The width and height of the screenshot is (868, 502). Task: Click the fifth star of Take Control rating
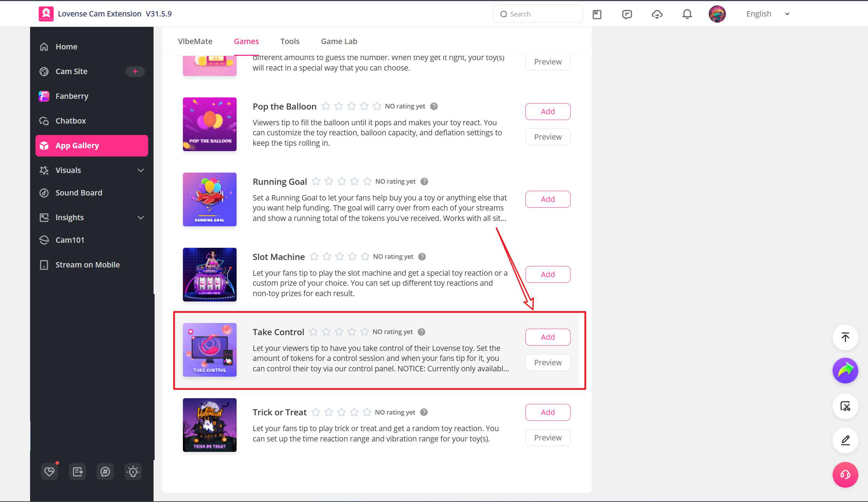point(365,332)
